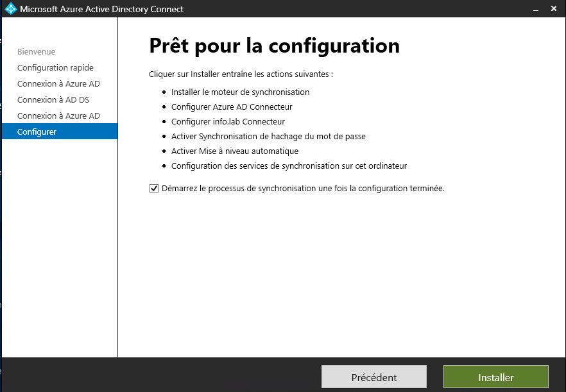Click the 'Démarrez le processus de synchronisation' label

pos(303,189)
